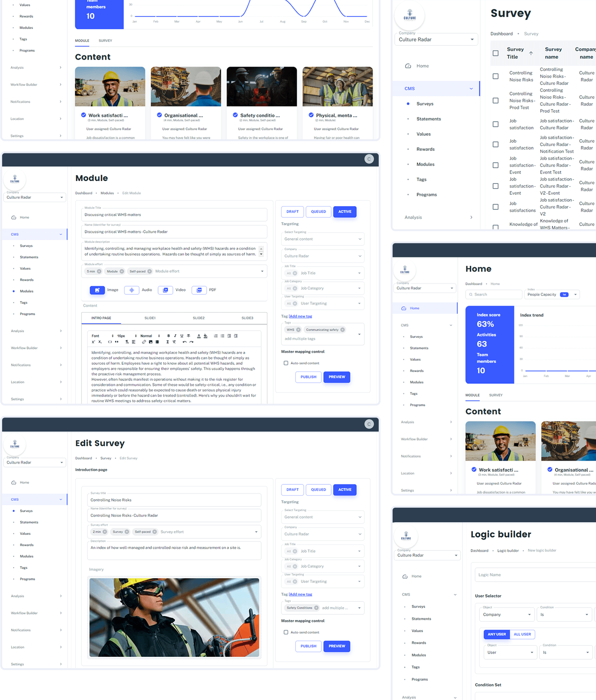Select the Audio upload icon in Module editor
596x700 pixels.
tap(131, 290)
